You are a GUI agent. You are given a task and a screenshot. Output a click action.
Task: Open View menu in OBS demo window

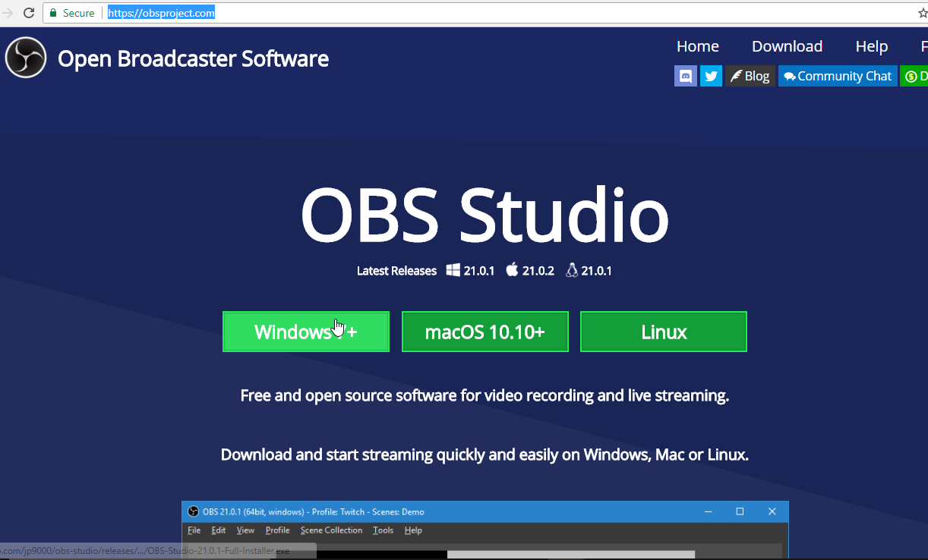[245, 530]
